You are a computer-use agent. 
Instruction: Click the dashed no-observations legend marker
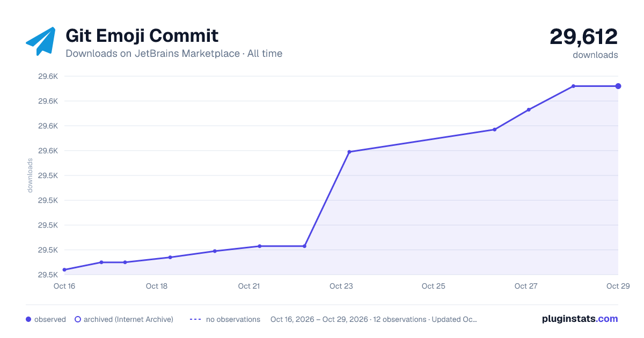click(x=195, y=319)
